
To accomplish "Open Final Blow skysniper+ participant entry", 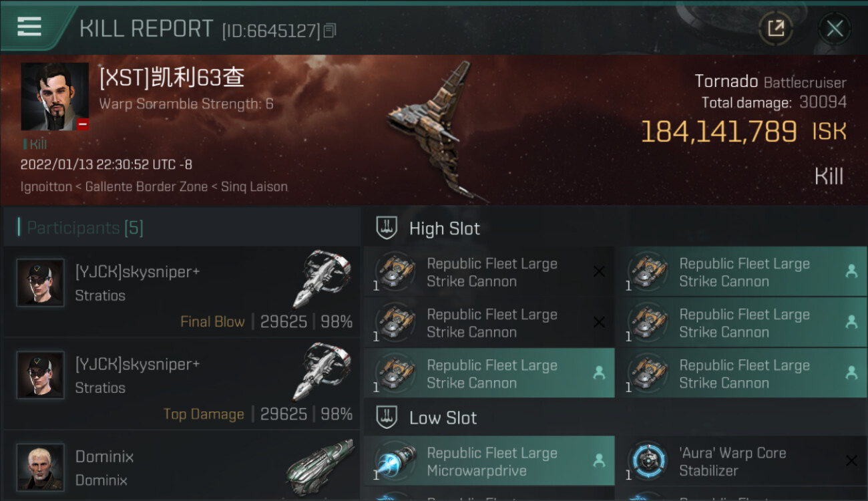I will click(x=181, y=293).
